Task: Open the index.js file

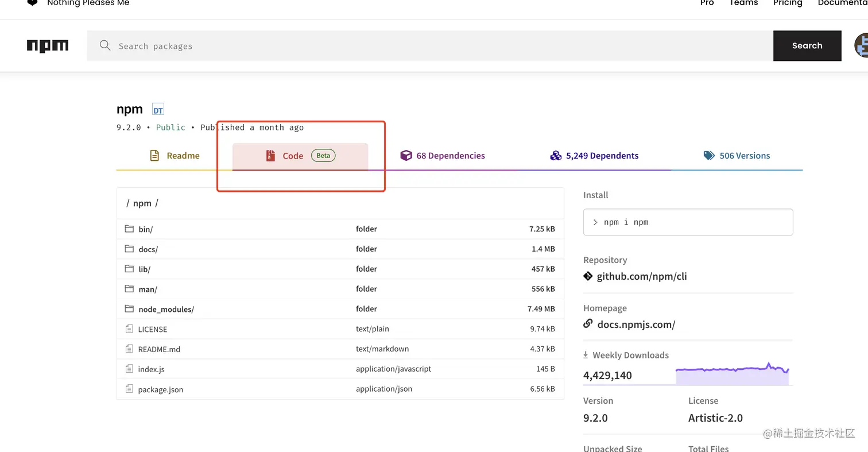Action: coord(152,369)
